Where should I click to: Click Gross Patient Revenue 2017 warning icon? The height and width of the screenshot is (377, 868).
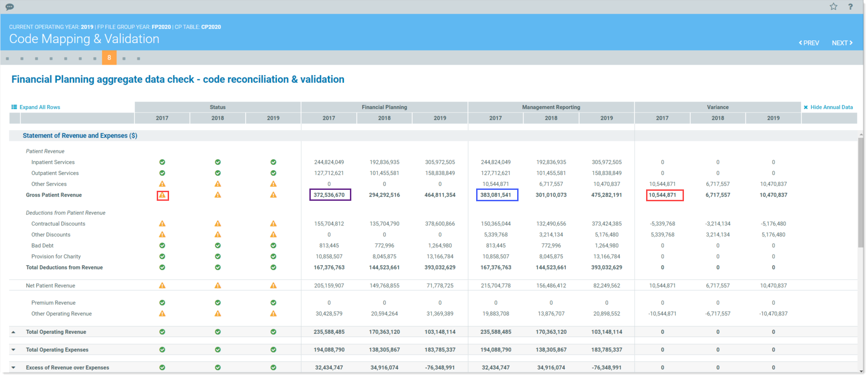(x=162, y=195)
